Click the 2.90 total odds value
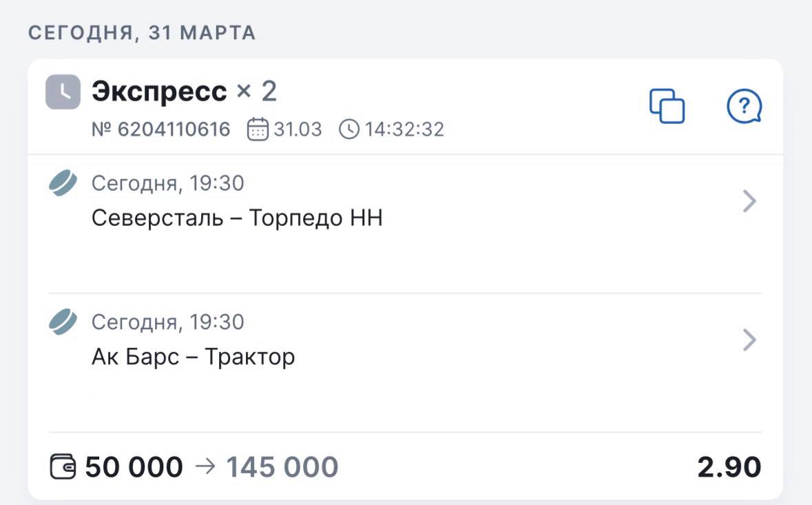The image size is (812, 505). tap(729, 467)
